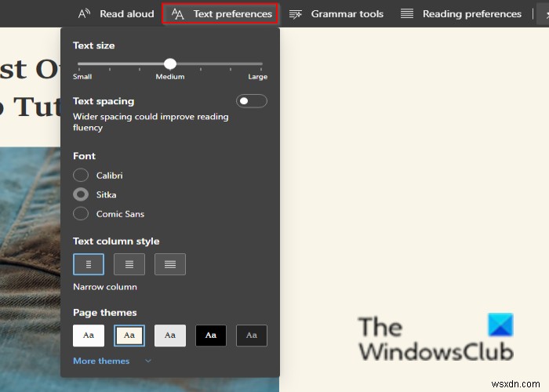Pick the sepia cream page theme swatch

tap(129, 336)
